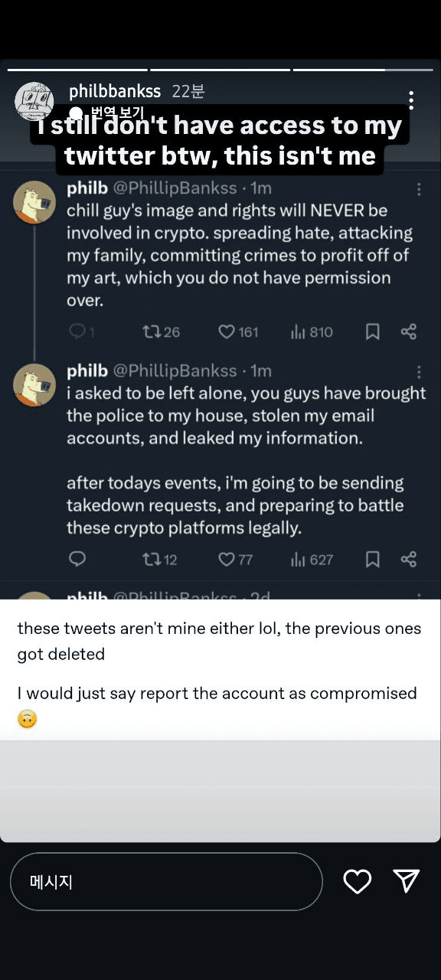
Task: Like the story with the heart icon
Action: click(357, 882)
